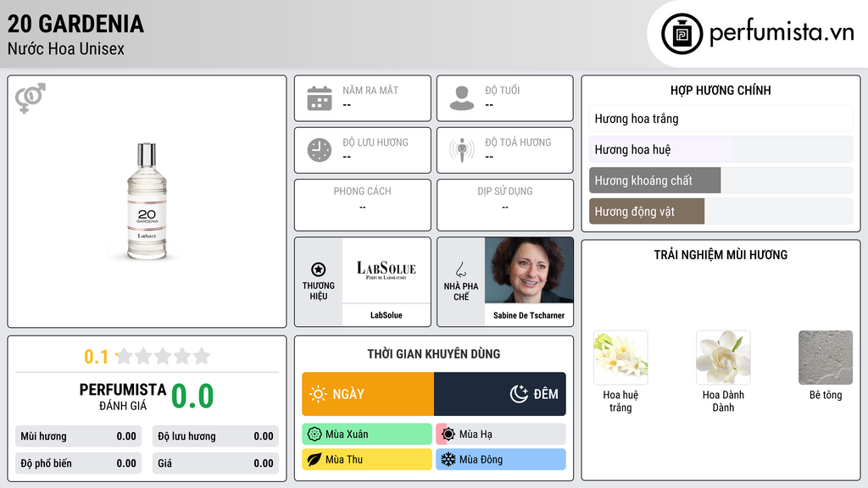Select the Đêm nighttime segment
The image size is (868, 488).
click(500, 394)
